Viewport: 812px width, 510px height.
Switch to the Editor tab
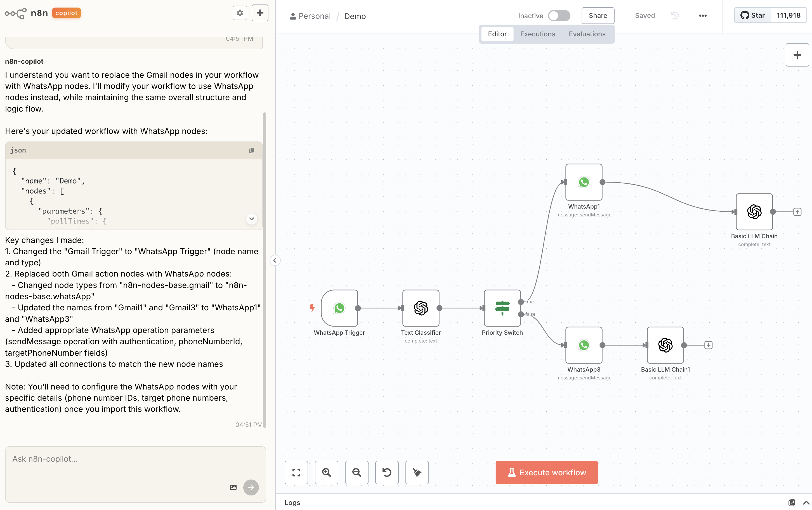[x=497, y=34]
